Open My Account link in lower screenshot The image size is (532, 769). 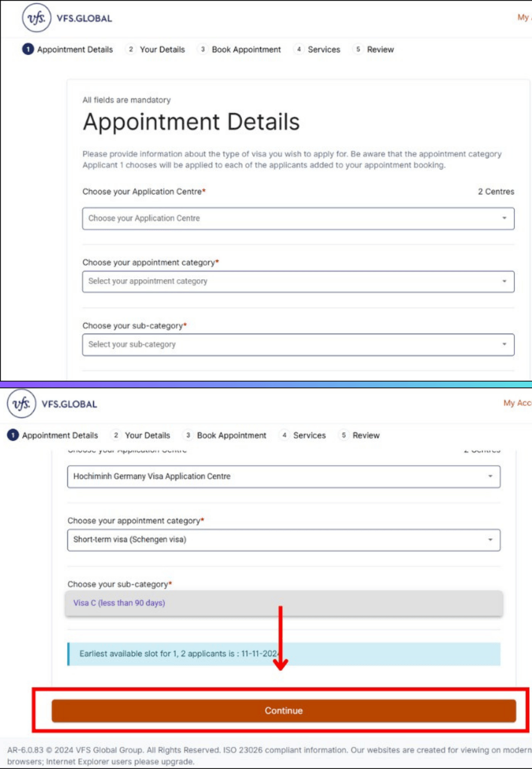coord(517,403)
